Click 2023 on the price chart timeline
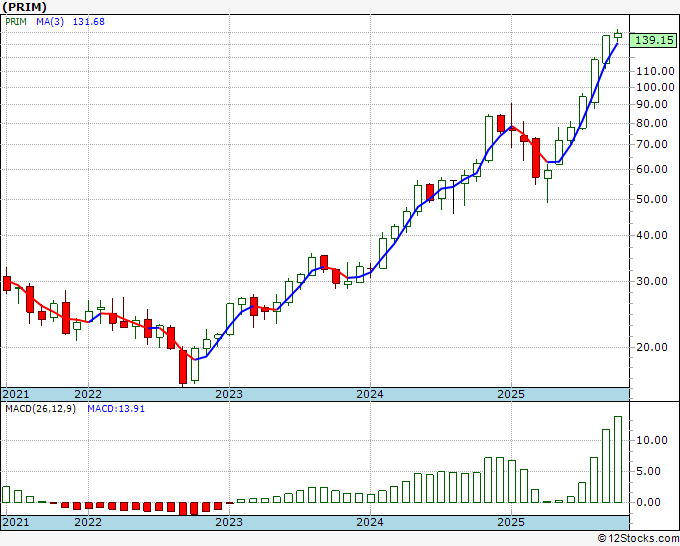The image size is (680, 546). (229, 394)
